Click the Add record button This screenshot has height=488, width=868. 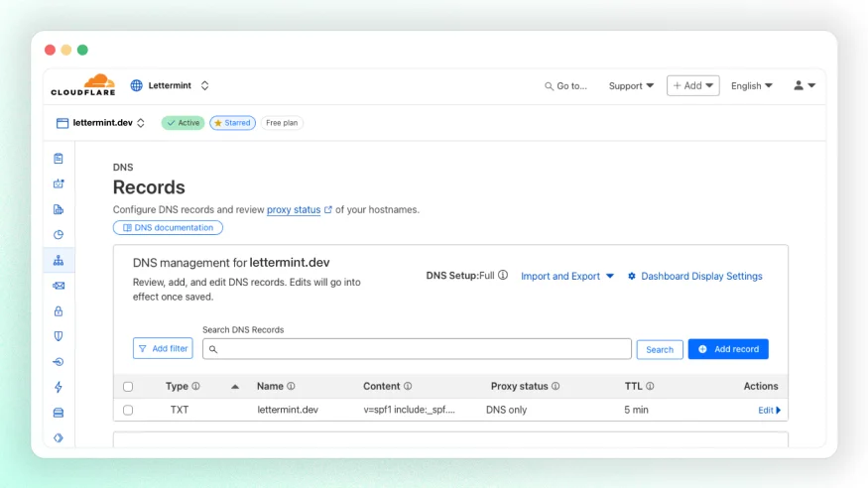click(728, 349)
